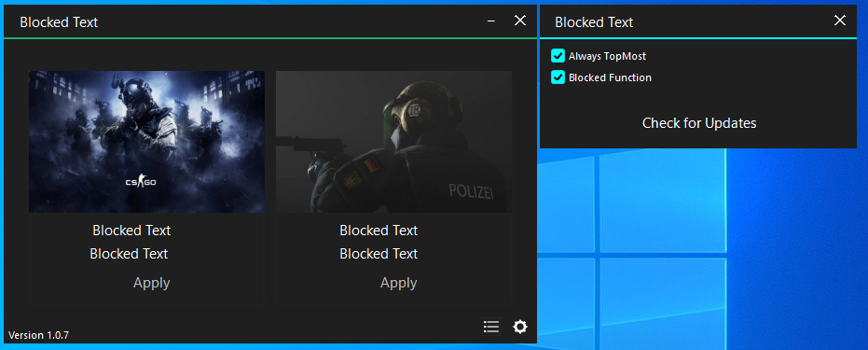Toggle the Always TopMost checkbox
868x350 pixels.
(558, 56)
